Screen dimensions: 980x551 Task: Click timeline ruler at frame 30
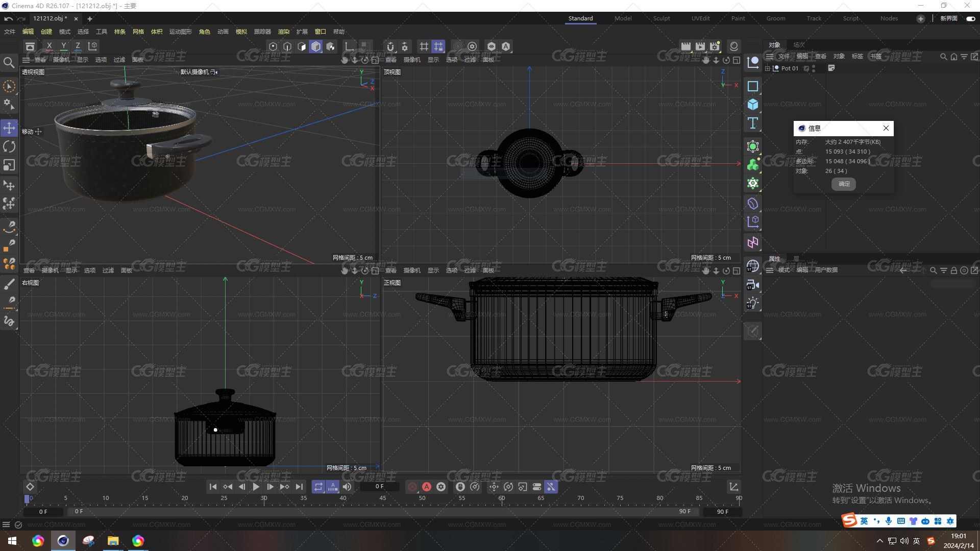[264, 498]
